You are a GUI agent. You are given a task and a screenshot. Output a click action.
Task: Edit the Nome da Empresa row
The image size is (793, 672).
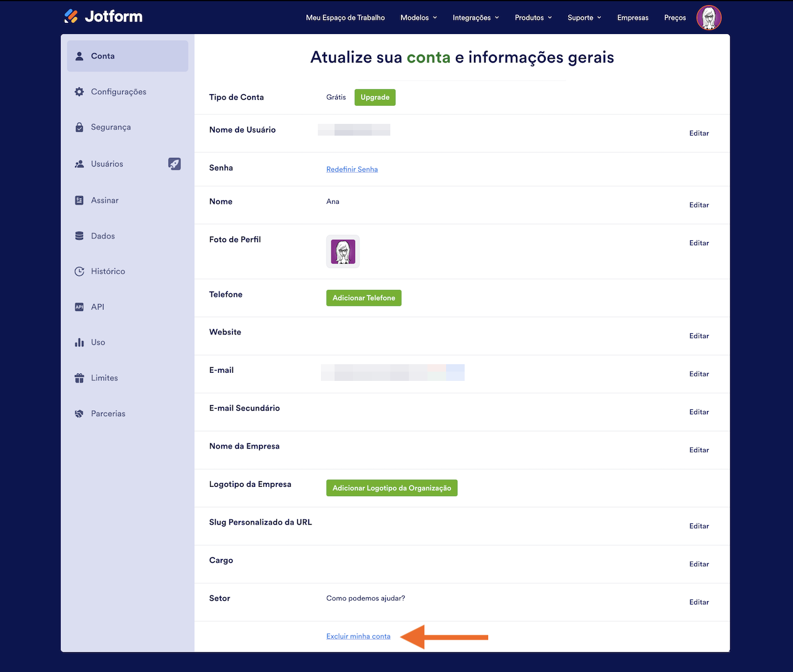click(x=699, y=450)
